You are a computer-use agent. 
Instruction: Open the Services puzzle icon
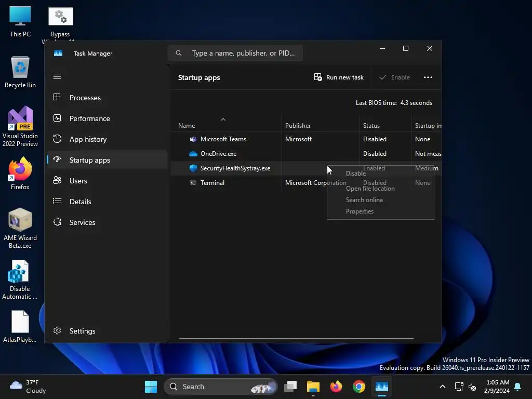coord(57,222)
